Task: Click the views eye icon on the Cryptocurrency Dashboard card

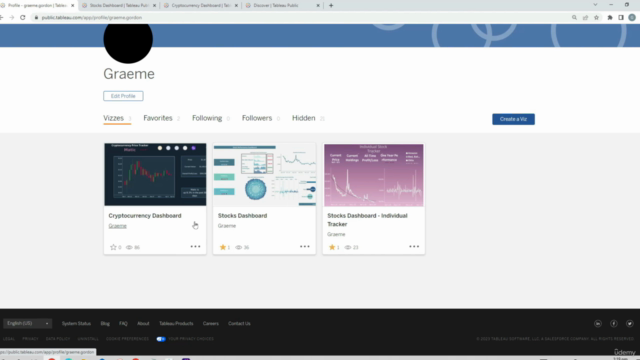Action: (x=129, y=247)
